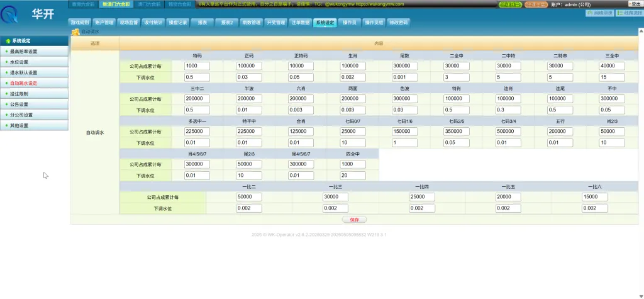Click the 自动调水 breadcrumb icon
644x299 pixels.
75,31
